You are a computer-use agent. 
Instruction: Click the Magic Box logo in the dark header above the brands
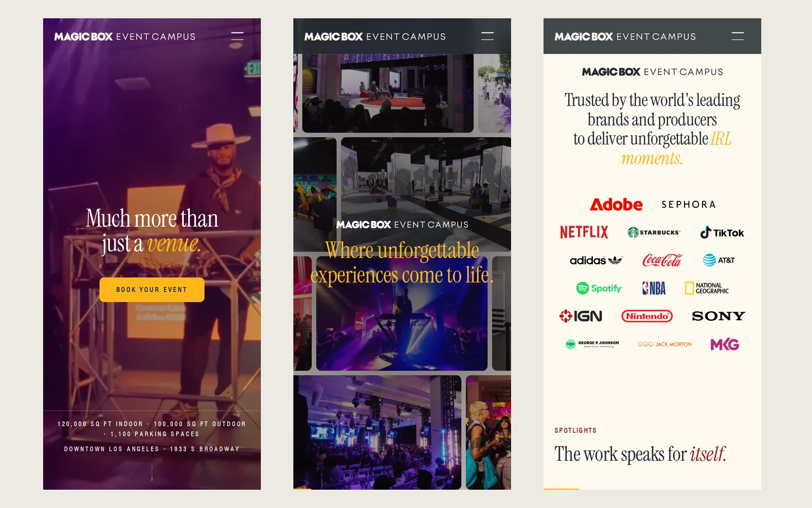point(625,37)
